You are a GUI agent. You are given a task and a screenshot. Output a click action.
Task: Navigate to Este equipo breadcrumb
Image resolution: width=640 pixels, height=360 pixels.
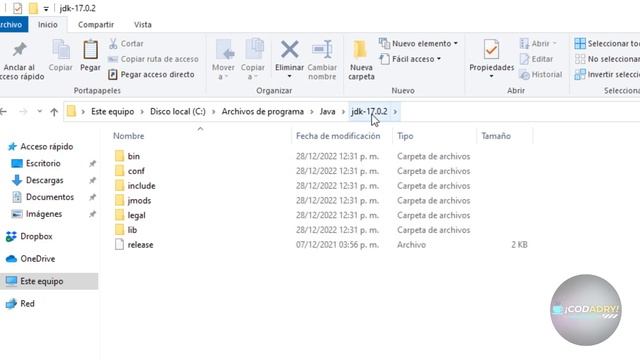pyautogui.click(x=113, y=112)
